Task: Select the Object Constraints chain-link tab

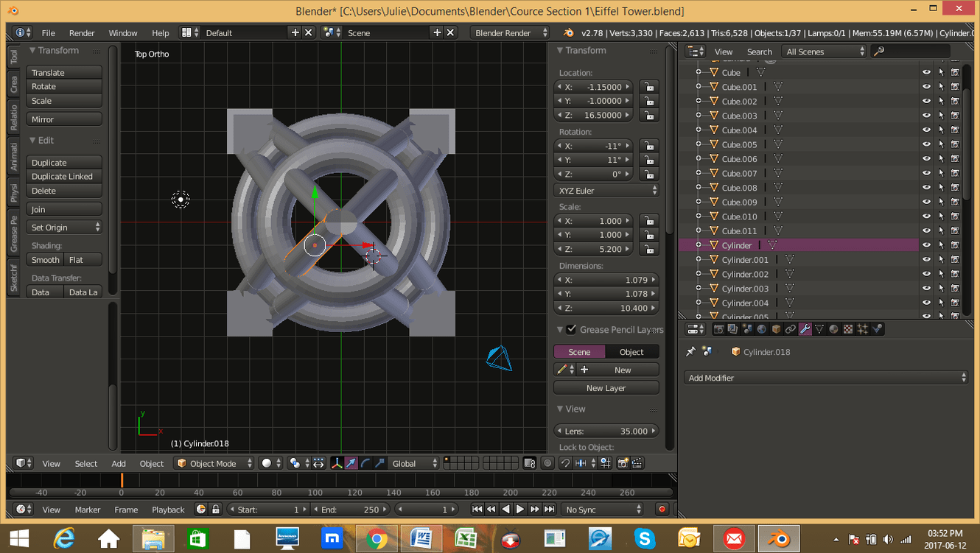Action: pyautogui.click(x=791, y=329)
